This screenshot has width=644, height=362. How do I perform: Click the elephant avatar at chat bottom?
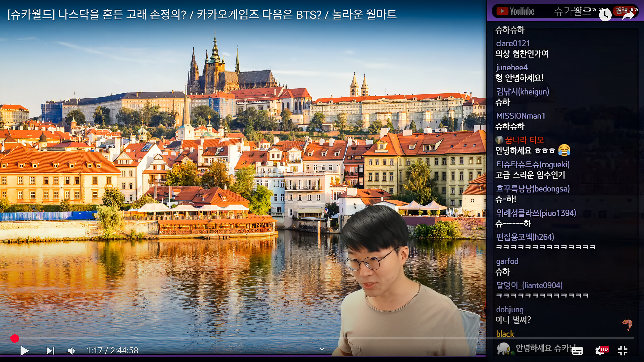[x=503, y=349]
